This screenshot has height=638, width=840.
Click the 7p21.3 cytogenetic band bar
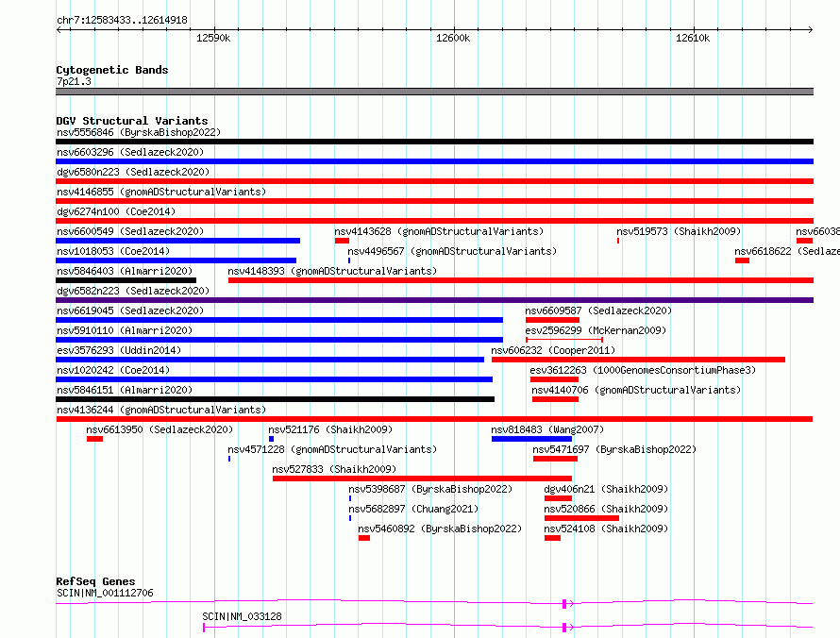point(434,92)
